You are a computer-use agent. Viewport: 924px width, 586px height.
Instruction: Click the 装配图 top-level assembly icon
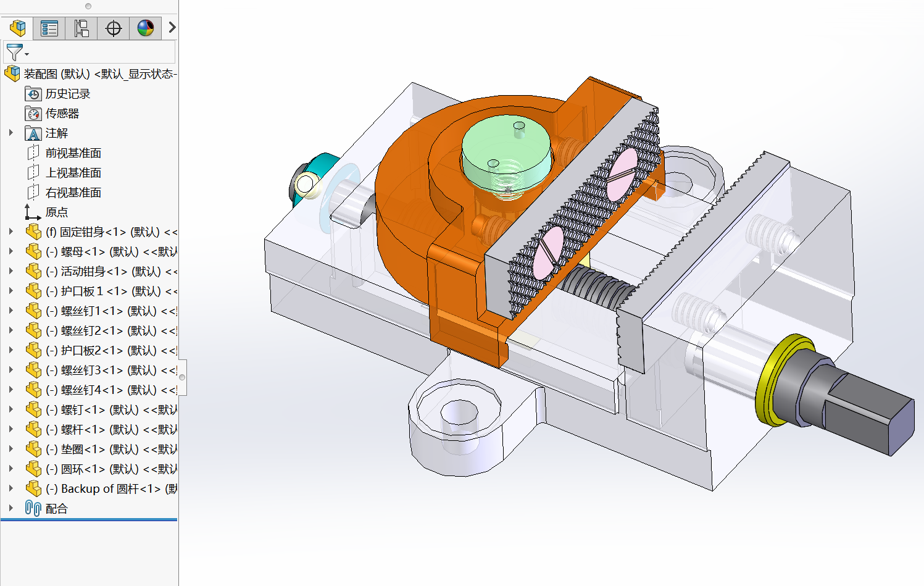coord(12,74)
